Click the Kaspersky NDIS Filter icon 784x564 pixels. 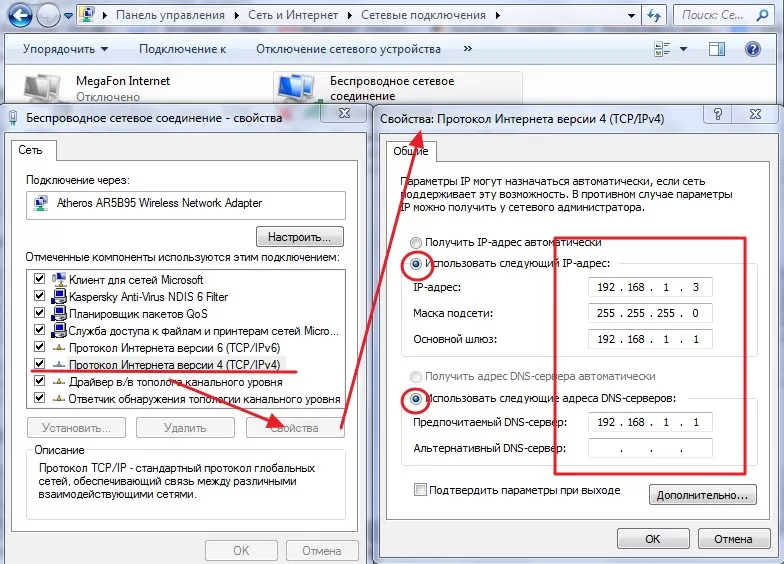tap(59, 296)
